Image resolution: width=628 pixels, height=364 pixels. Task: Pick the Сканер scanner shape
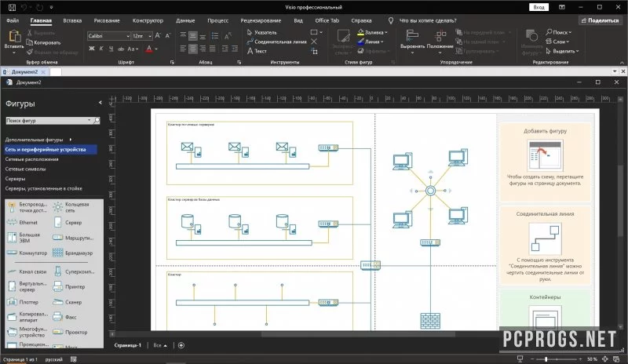pos(68,302)
